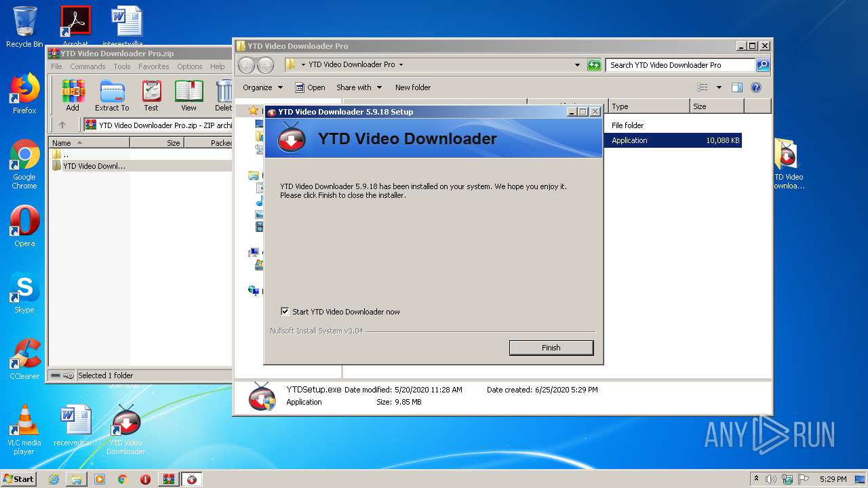Sort by Size column in Explorer
The image size is (868, 488).
[717, 106]
